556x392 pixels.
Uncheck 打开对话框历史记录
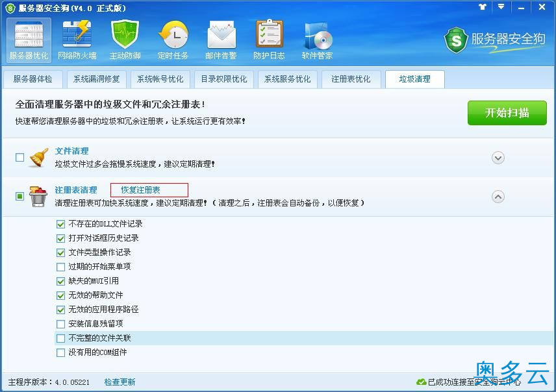click(x=60, y=239)
